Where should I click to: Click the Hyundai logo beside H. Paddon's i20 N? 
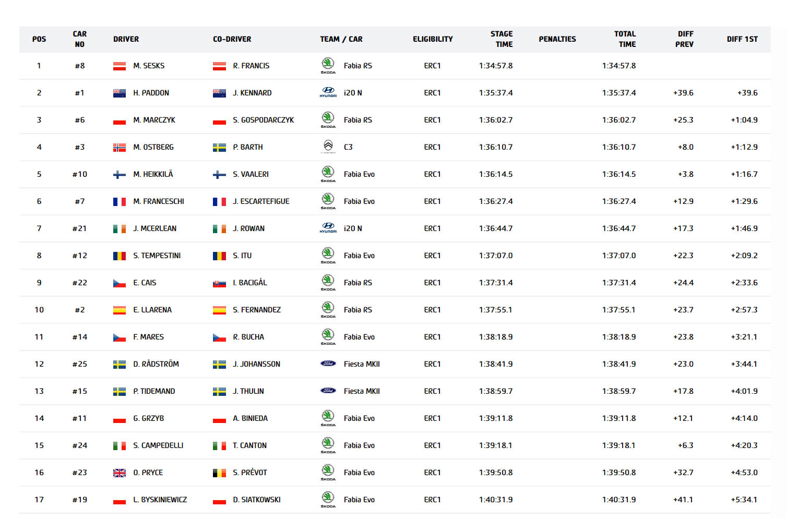pos(328,92)
